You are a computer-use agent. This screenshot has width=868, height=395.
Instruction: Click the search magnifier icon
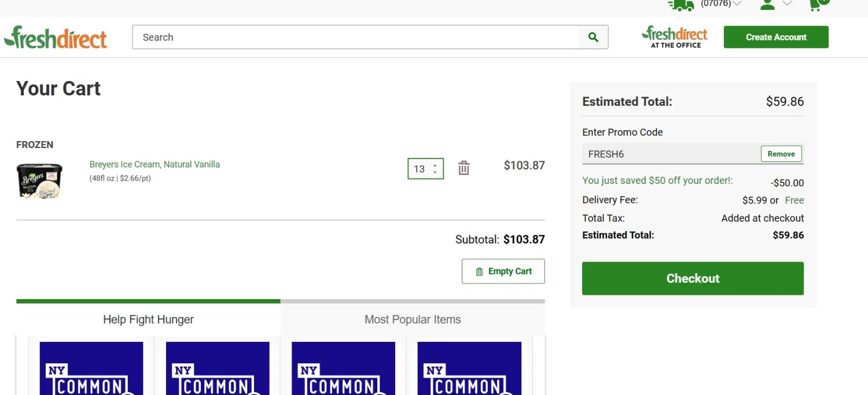pos(593,37)
